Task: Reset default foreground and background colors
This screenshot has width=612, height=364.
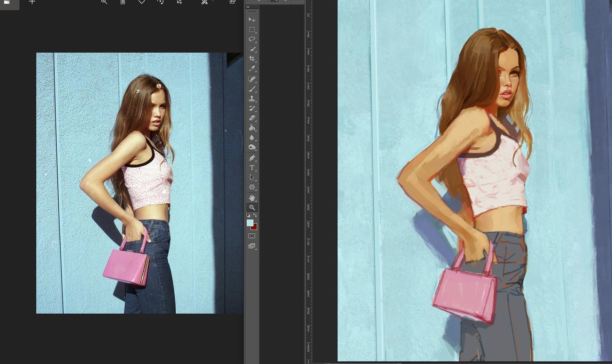Action: point(248,216)
